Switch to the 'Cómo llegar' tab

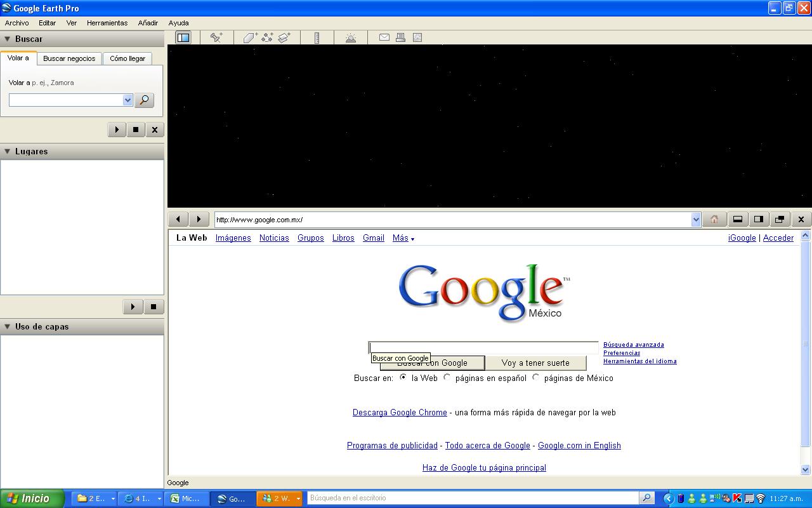(x=128, y=58)
